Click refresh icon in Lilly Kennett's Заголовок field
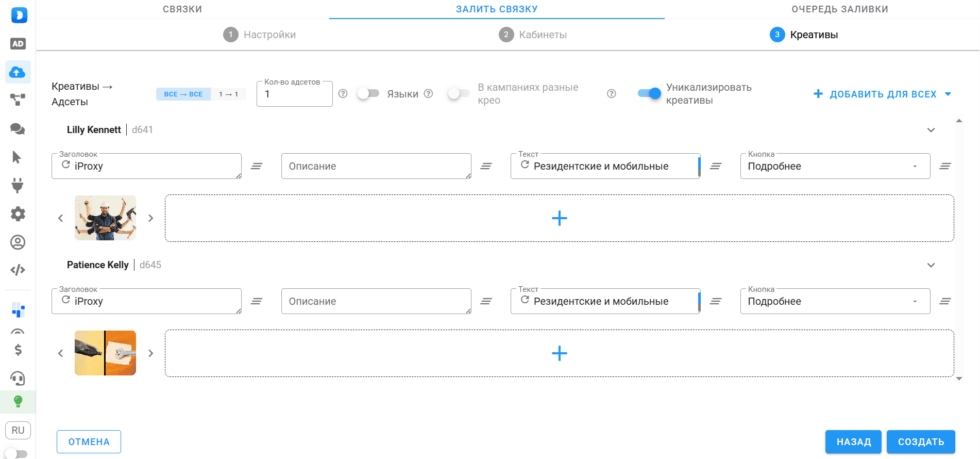Image resolution: width=980 pixels, height=459 pixels. pos(66,165)
